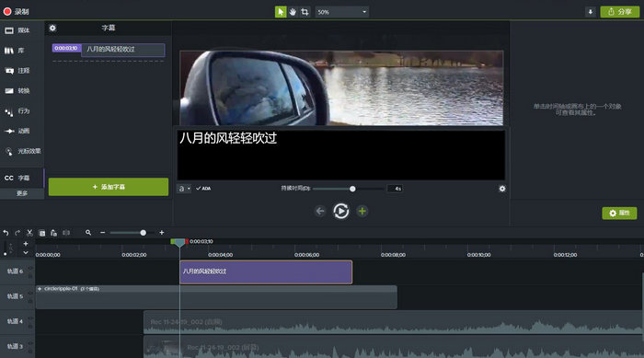Click the add track plus icon
Viewport: 644px width, 358px height.
26,244
